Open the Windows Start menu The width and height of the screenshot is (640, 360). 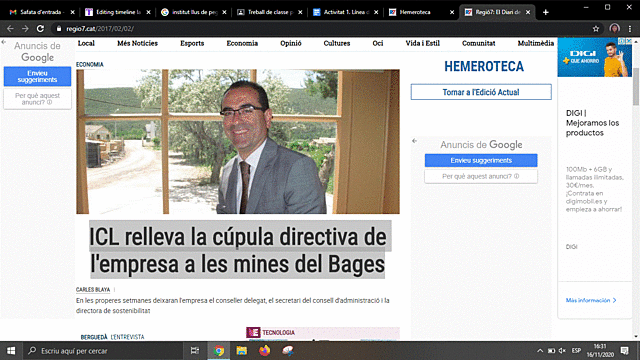(x=11, y=351)
